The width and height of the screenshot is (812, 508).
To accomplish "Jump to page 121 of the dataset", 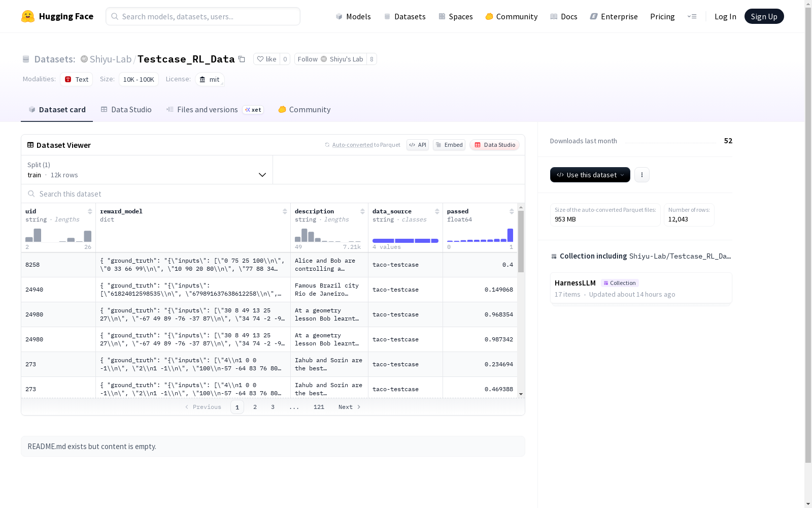I will tap(319, 407).
